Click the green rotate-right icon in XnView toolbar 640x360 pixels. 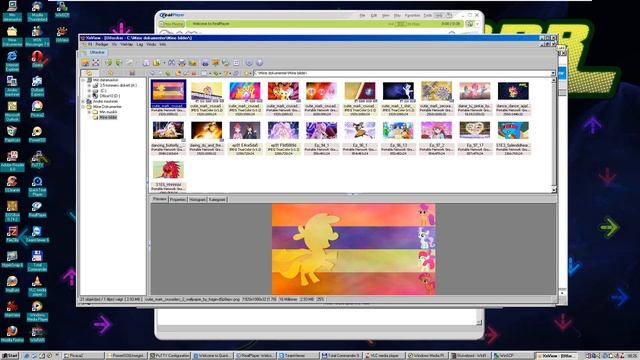[118, 62]
